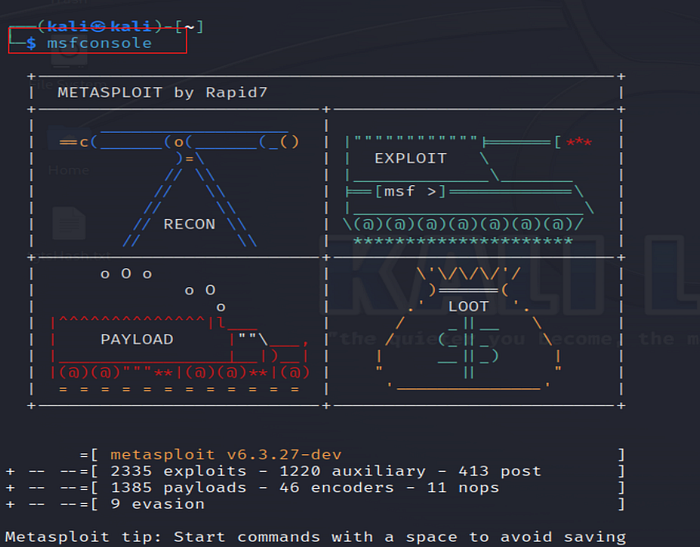Screen dimensions: 700x547
Task: Click the LOOT money bag label
Action: [468, 306]
